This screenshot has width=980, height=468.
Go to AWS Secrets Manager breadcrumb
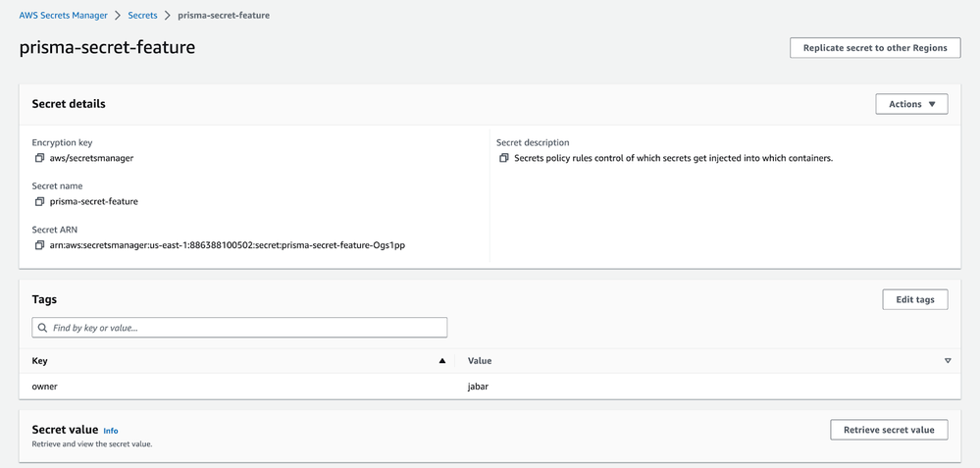coord(64,16)
